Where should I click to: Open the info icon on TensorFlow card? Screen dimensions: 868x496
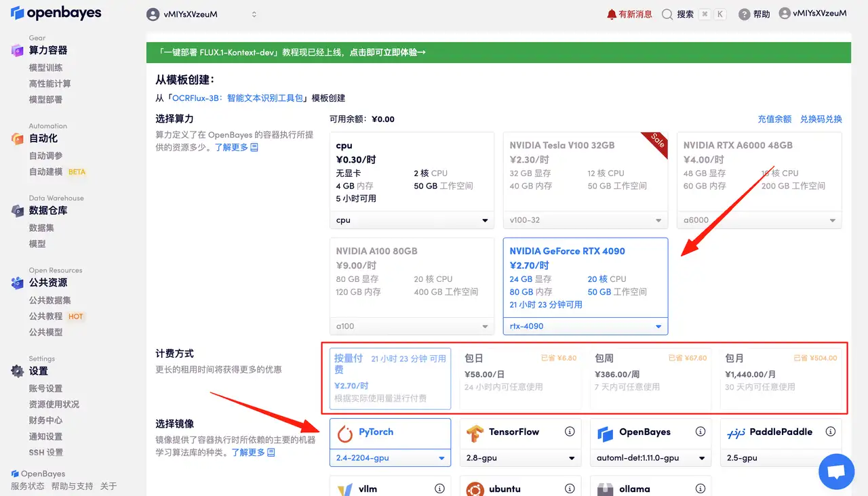click(x=570, y=432)
